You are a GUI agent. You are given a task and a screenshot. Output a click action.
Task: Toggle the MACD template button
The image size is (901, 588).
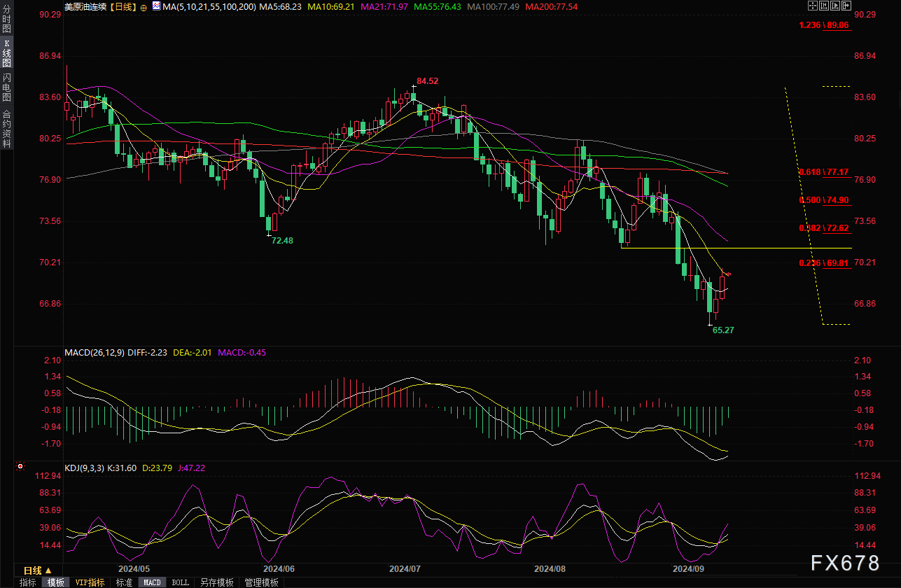tap(152, 582)
